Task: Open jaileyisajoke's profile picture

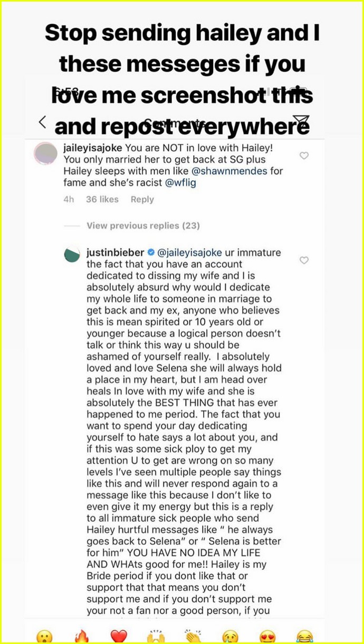Action: [x=45, y=153]
